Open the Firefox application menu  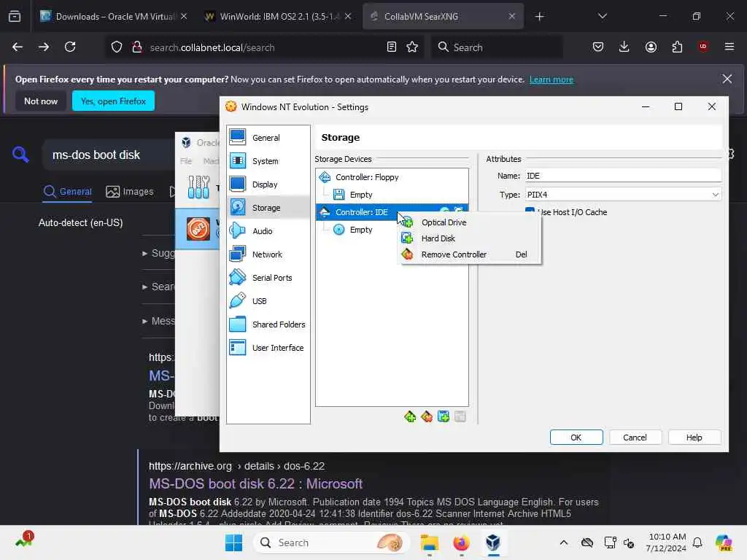729,47
